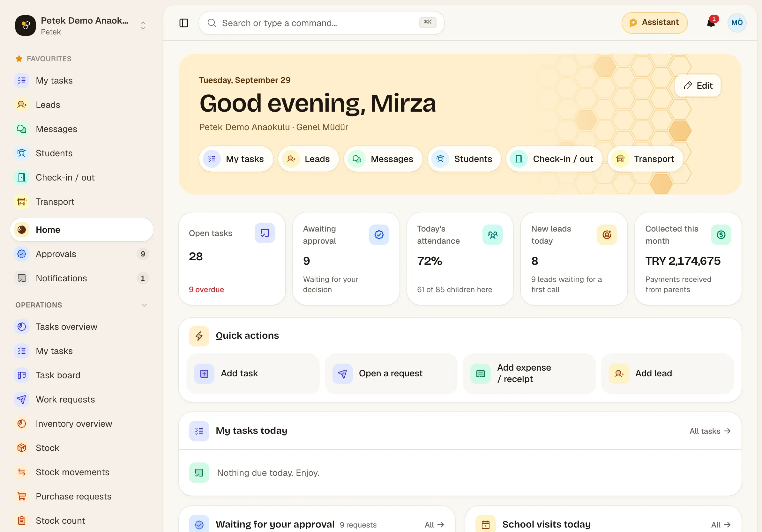Open the workspace switcher chevrons
The image size is (762, 532).
143,26
